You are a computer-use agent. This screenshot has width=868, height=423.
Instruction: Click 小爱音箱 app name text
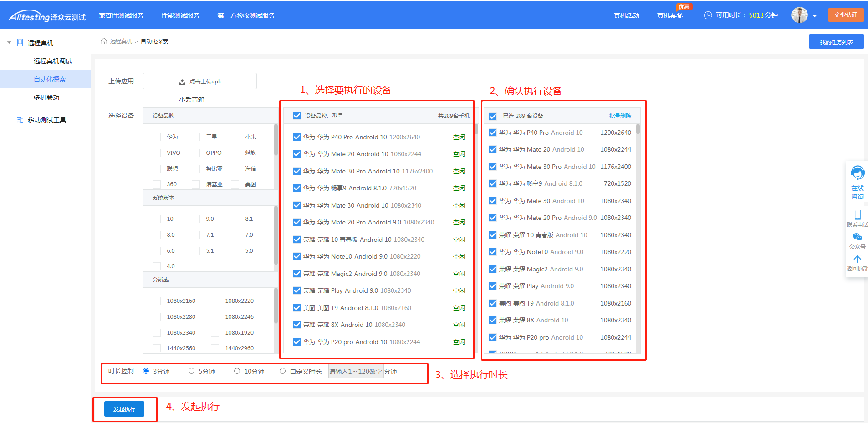[192, 100]
